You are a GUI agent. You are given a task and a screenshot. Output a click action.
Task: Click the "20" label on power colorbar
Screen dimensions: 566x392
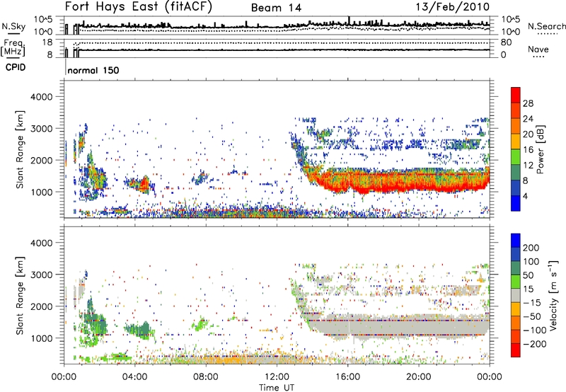528,134
